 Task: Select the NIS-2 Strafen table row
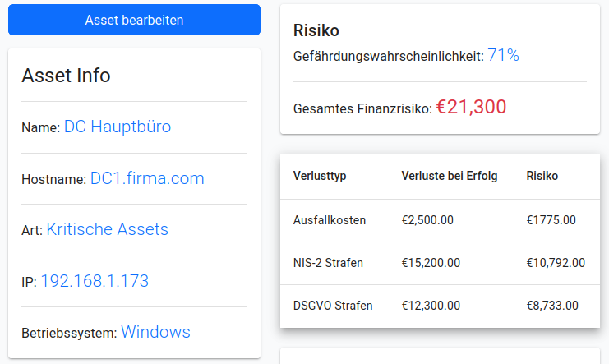pos(440,263)
